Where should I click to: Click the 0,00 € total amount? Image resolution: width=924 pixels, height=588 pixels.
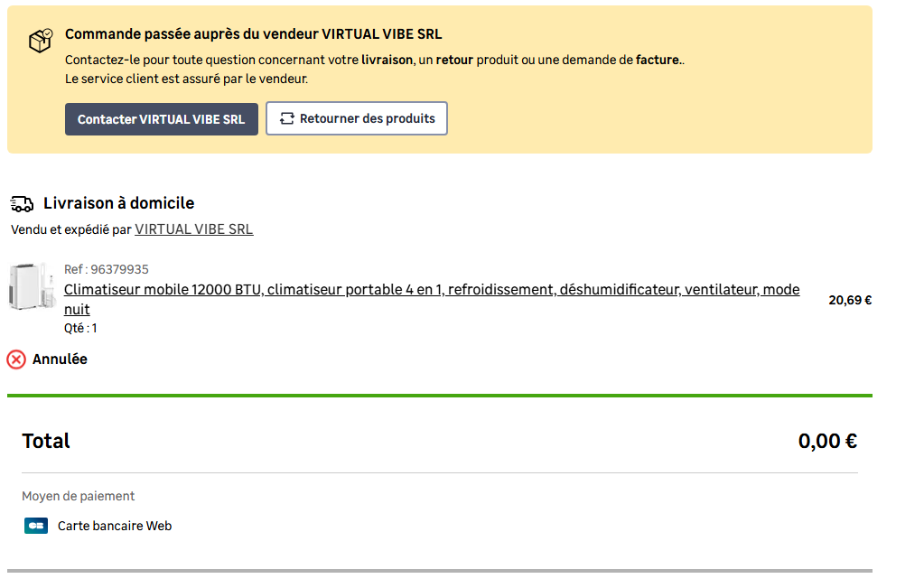click(827, 441)
